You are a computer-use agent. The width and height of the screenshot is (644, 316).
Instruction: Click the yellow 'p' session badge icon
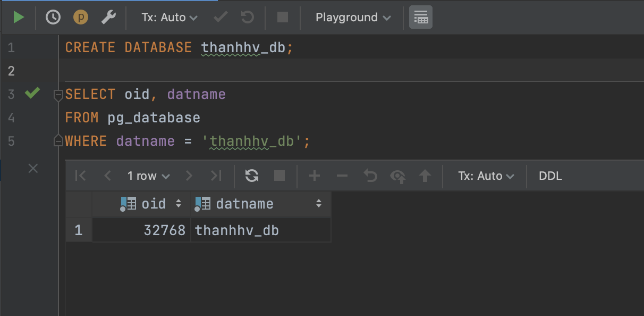click(x=80, y=16)
